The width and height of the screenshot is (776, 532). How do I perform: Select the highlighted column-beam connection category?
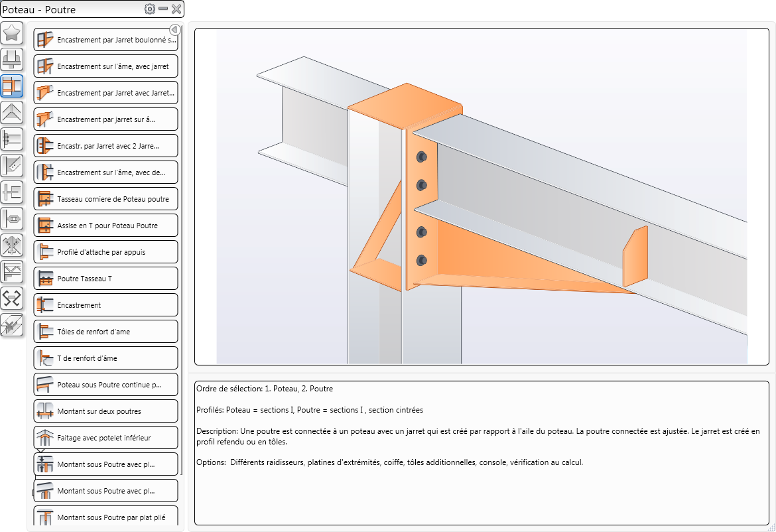(12, 87)
